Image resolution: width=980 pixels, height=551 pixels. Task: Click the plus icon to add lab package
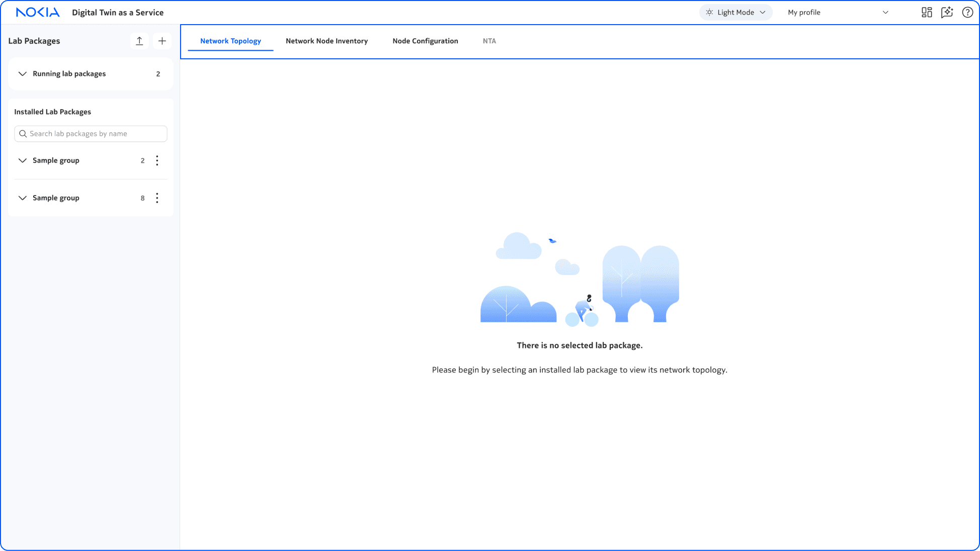[x=162, y=41]
